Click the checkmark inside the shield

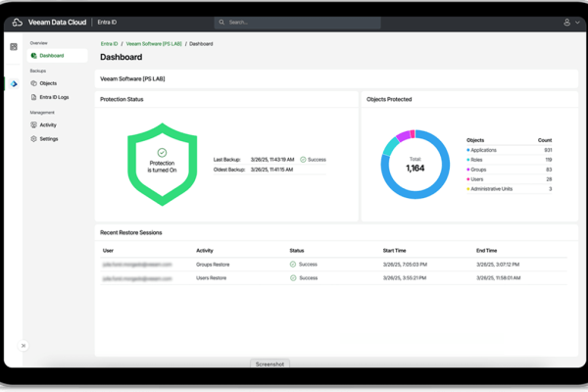pyautogui.click(x=162, y=152)
